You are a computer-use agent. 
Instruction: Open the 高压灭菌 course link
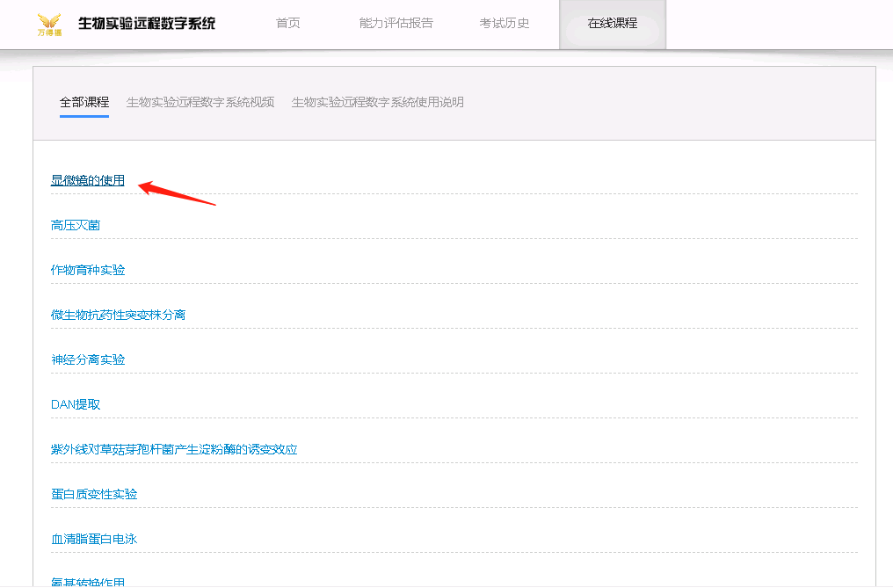click(x=76, y=225)
